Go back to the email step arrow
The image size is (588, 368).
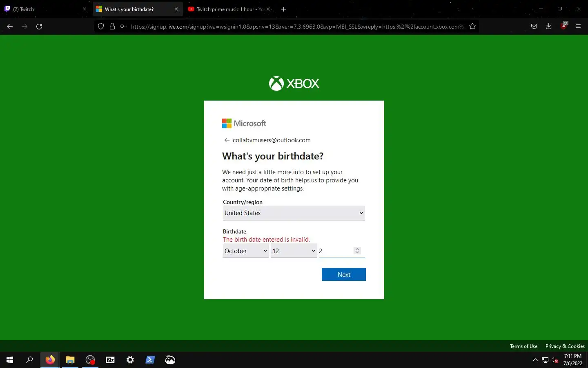227,140
